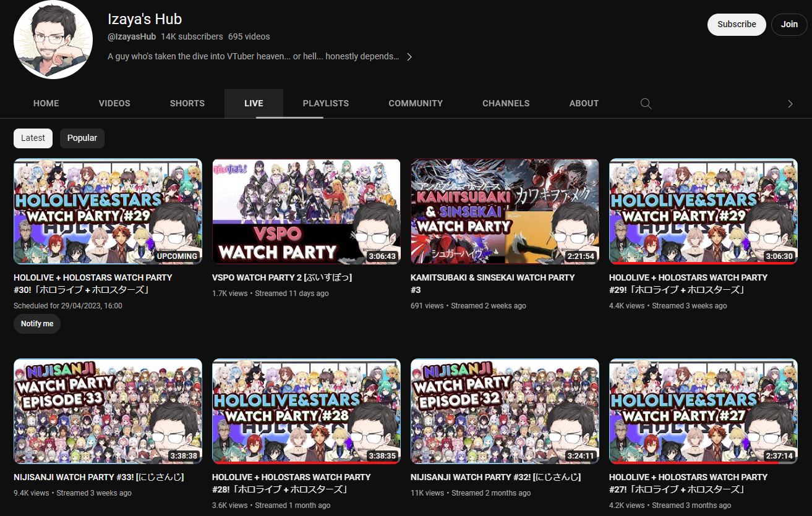Open title link HOLOLIVE + HOLOSTARS WATCH PARTY #29

(x=688, y=284)
